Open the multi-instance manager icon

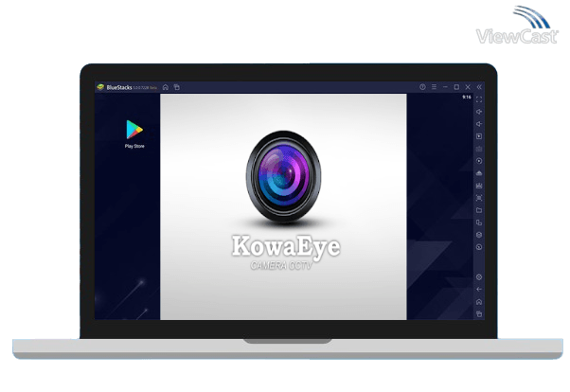pos(479,223)
